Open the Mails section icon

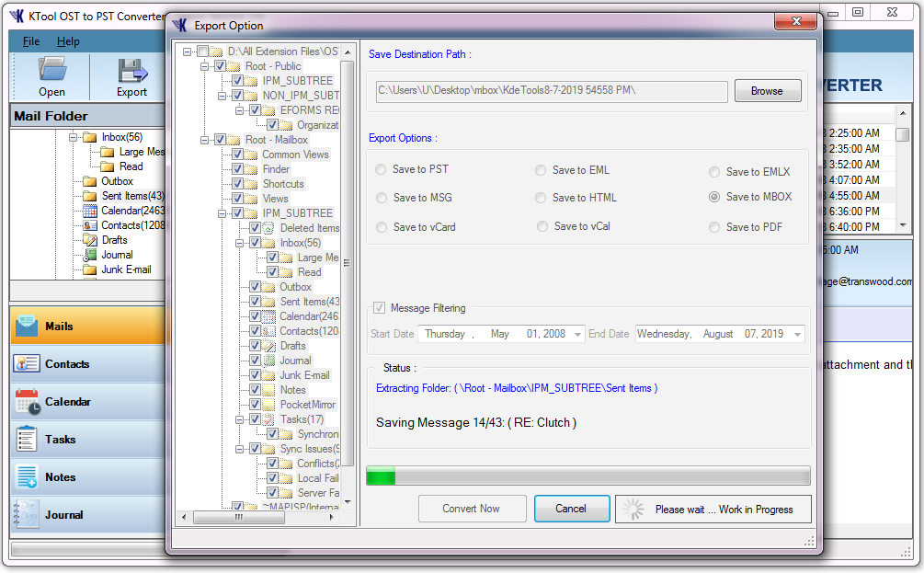[27, 326]
